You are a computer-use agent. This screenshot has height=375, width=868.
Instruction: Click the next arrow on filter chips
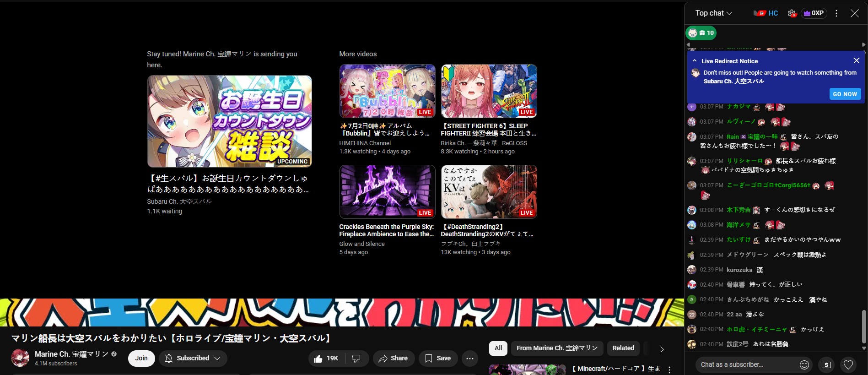coord(662,349)
